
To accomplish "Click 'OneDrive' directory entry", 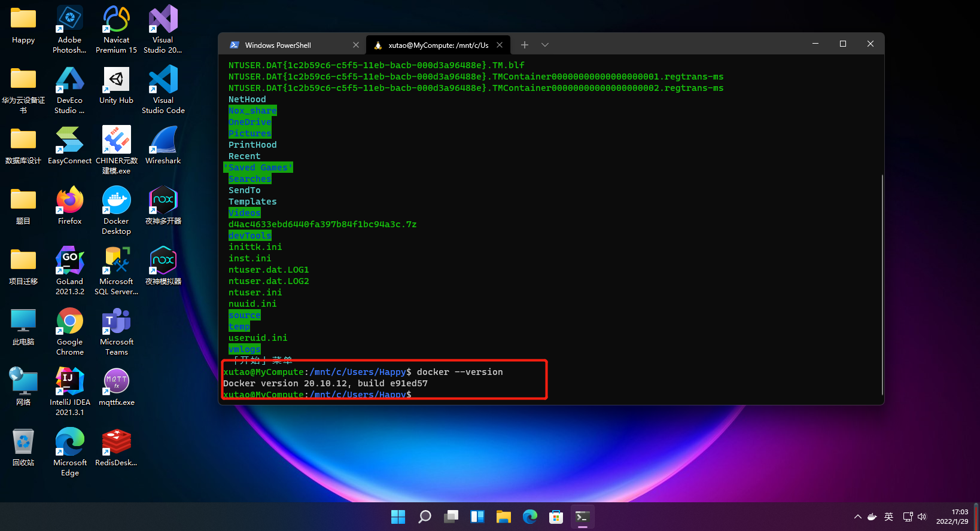I will click(249, 122).
